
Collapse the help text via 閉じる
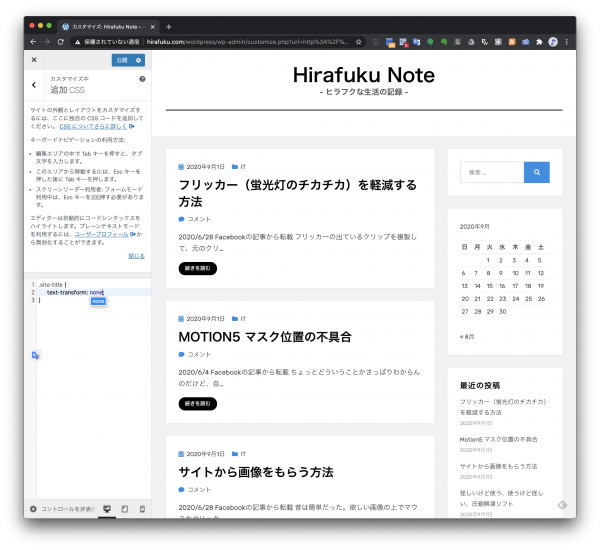click(136, 255)
